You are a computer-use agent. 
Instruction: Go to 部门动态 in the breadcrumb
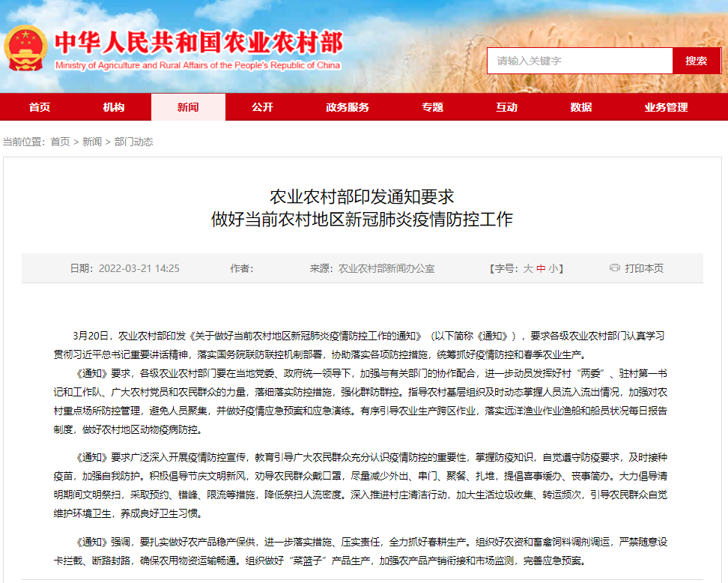click(x=134, y=142)
